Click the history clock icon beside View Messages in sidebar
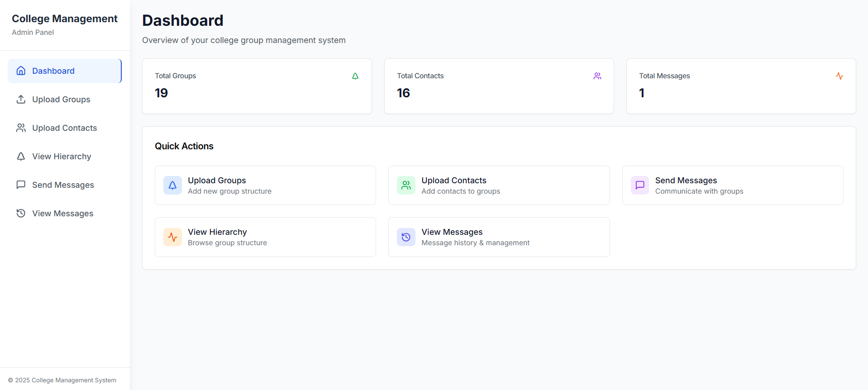The height and width of the screenshot is (390, 868). (21, 213)
